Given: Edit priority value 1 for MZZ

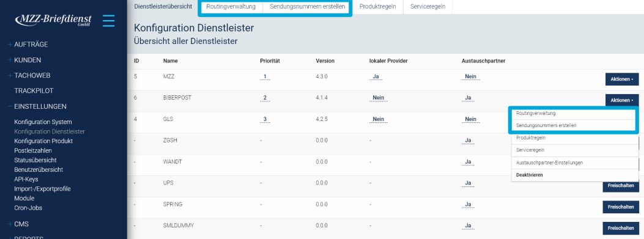Looking at the screenshot, I should click(x=265, y=77).
